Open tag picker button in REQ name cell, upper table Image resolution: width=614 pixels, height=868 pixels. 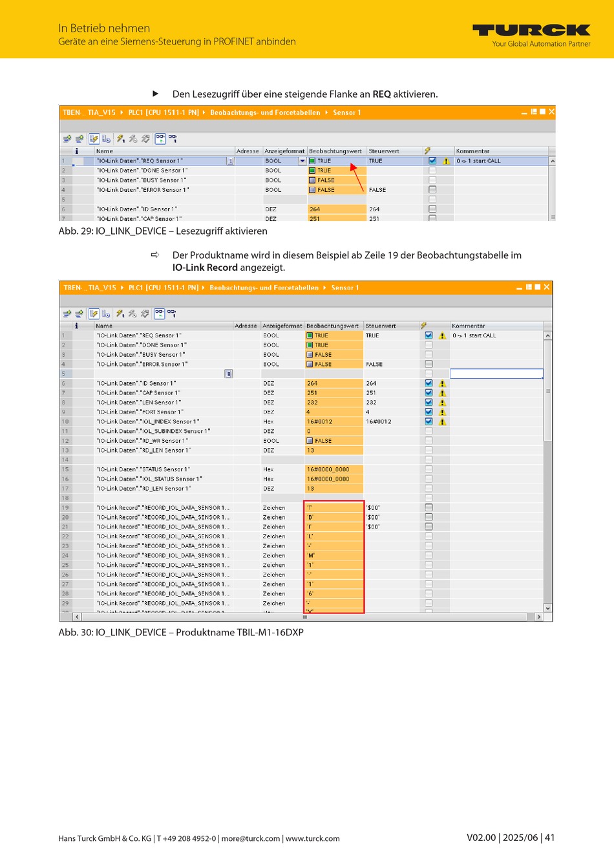click(x=230, y=161)
